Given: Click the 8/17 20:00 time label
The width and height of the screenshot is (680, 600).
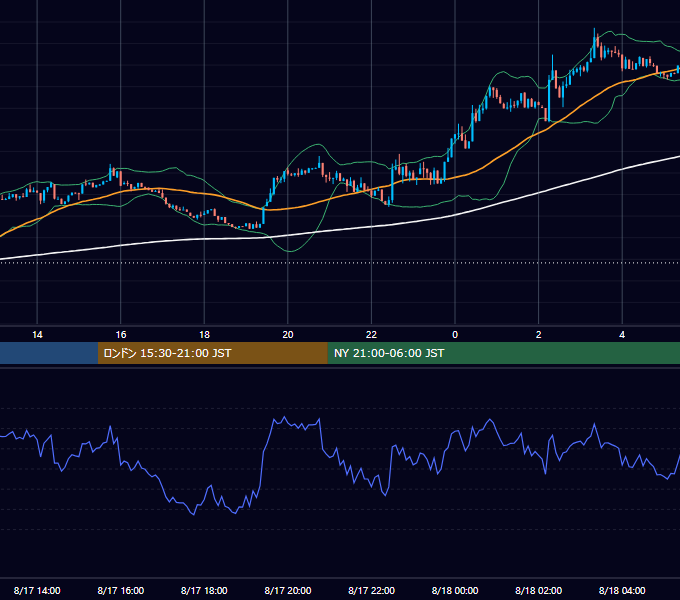Looking at the screenshot, I should click(288, 590).
